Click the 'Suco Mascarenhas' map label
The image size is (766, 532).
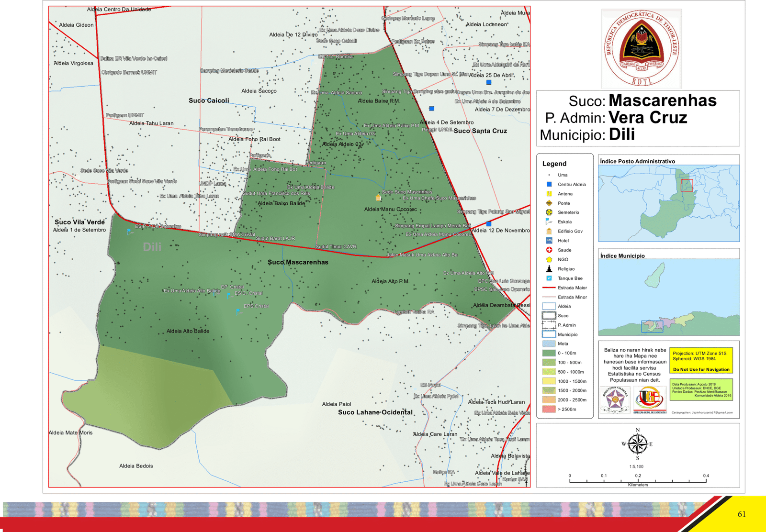[x=298, y=262]
